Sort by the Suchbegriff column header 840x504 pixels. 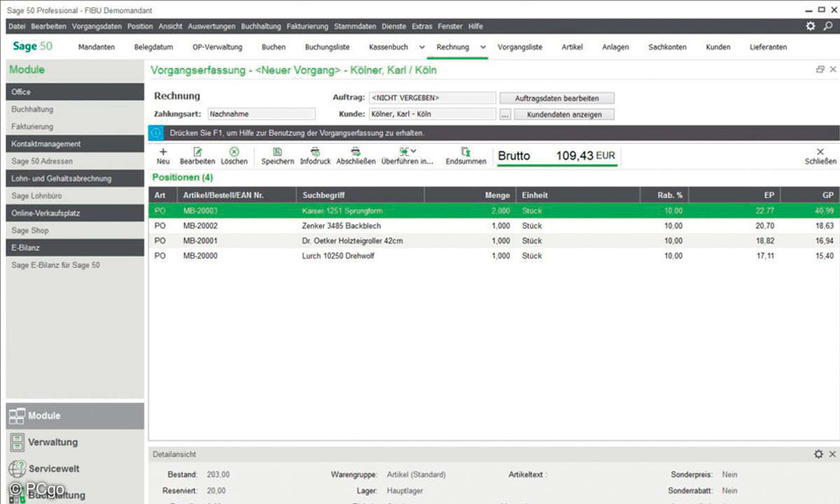tap(360, 195)
